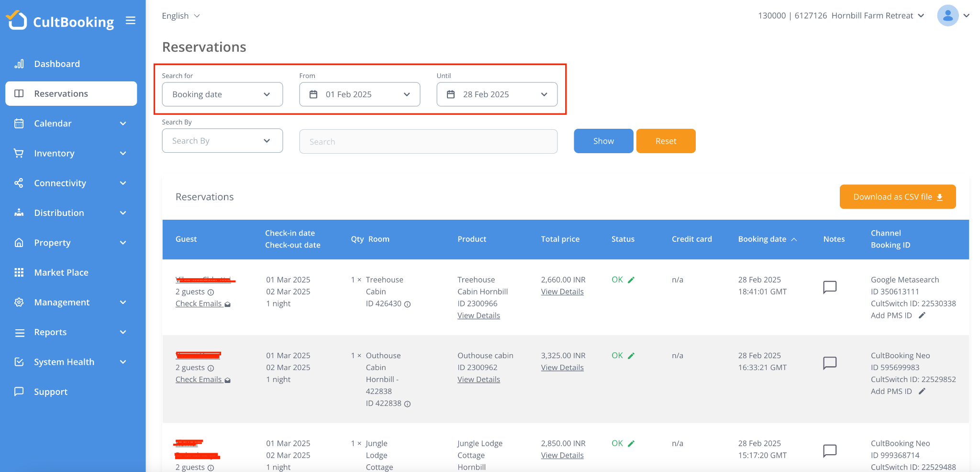
Task: Click the Market Place grid icon
Action: click(x=19, y=272)
